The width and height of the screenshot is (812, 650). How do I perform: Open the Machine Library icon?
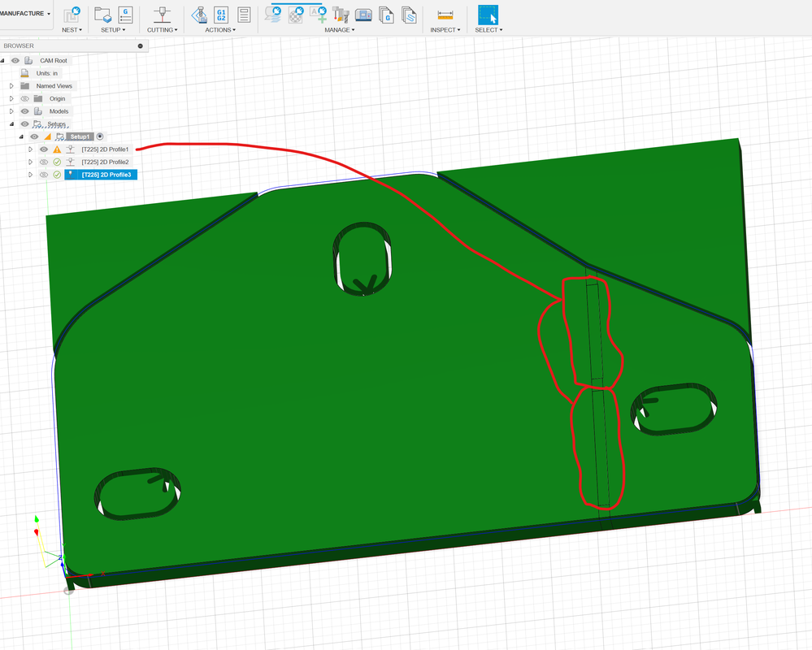(363, 15)
